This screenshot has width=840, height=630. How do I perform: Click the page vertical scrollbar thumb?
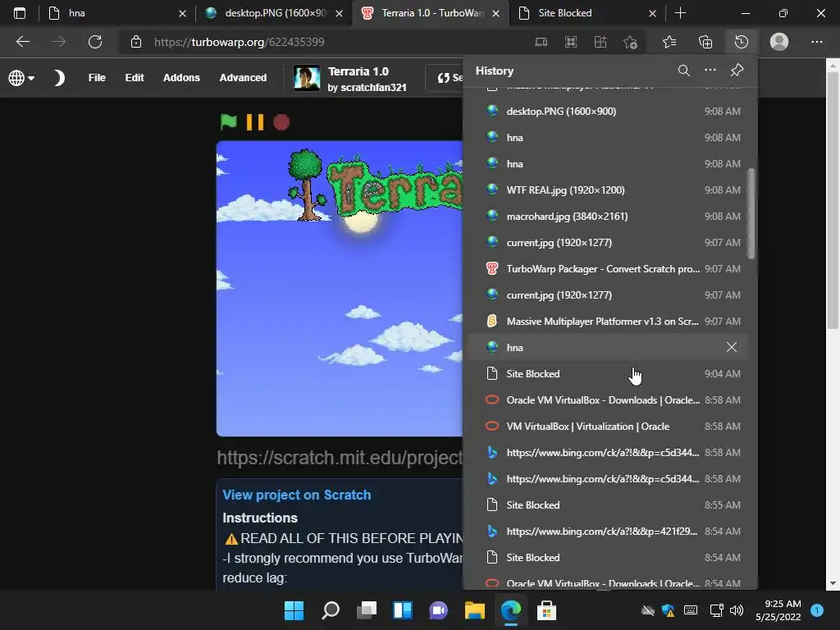click(x=833, y=201)
